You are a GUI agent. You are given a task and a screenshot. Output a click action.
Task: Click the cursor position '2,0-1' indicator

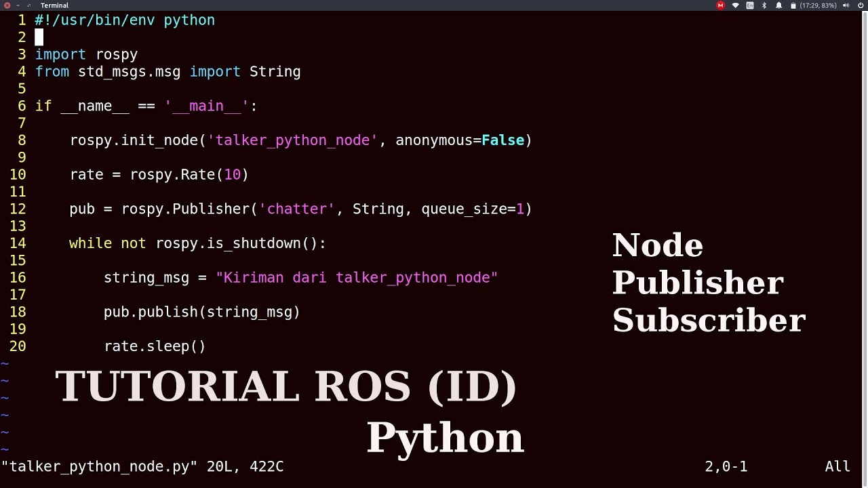click(726, 466)
